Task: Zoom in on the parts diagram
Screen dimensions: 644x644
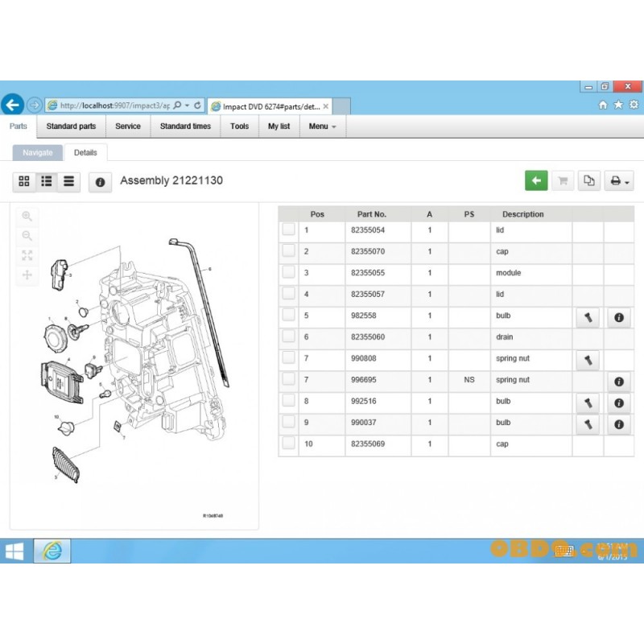Action: (27, 217)
